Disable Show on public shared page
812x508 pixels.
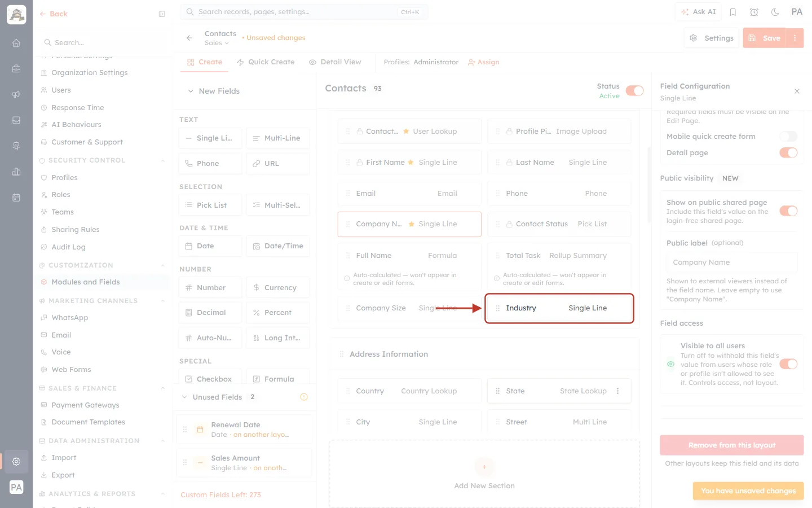[788, 211]
